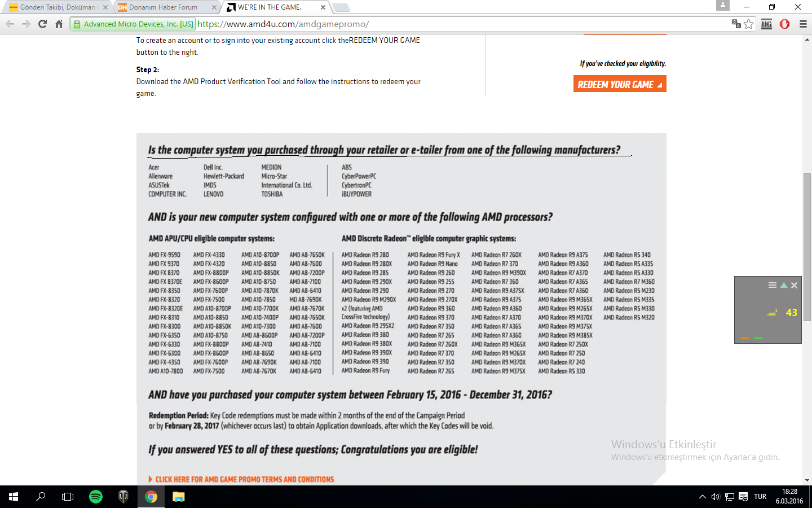812x508 pixels.
Task: Click 'AMD Radeon R9 Fury X' in the list
Action: pyautogui.click(x=434, y=255)
